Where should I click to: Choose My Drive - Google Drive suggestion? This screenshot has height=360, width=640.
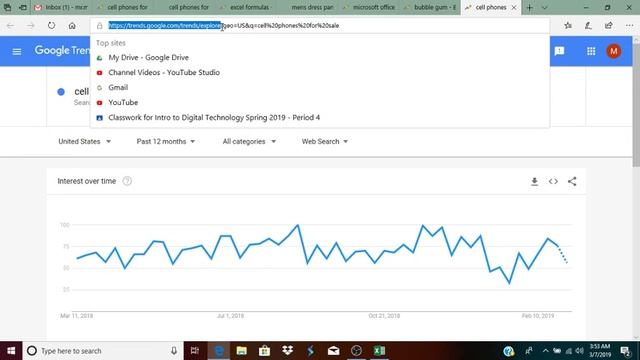pos(320,58)
